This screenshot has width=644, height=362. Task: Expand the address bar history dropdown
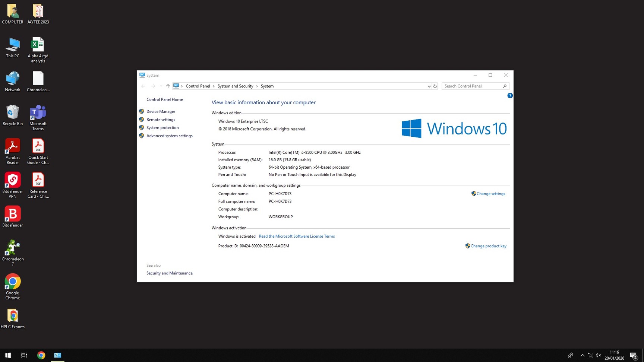tap(429, 86)
